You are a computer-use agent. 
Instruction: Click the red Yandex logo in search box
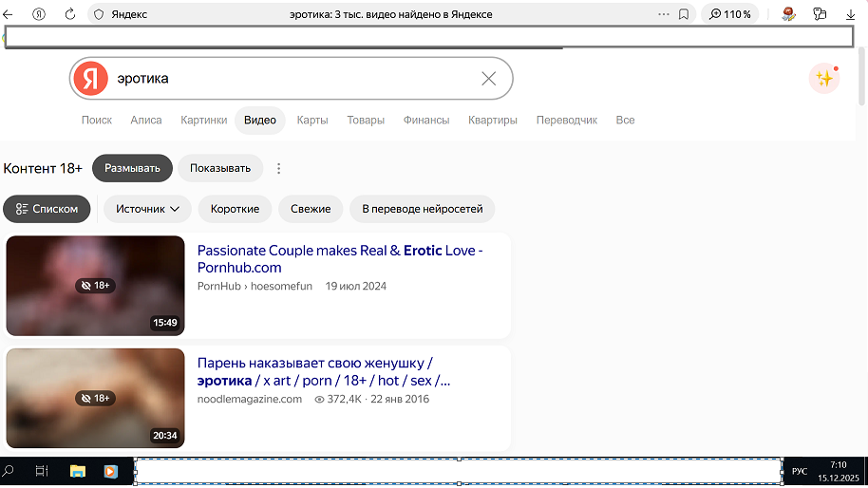(x=91, y=79)
